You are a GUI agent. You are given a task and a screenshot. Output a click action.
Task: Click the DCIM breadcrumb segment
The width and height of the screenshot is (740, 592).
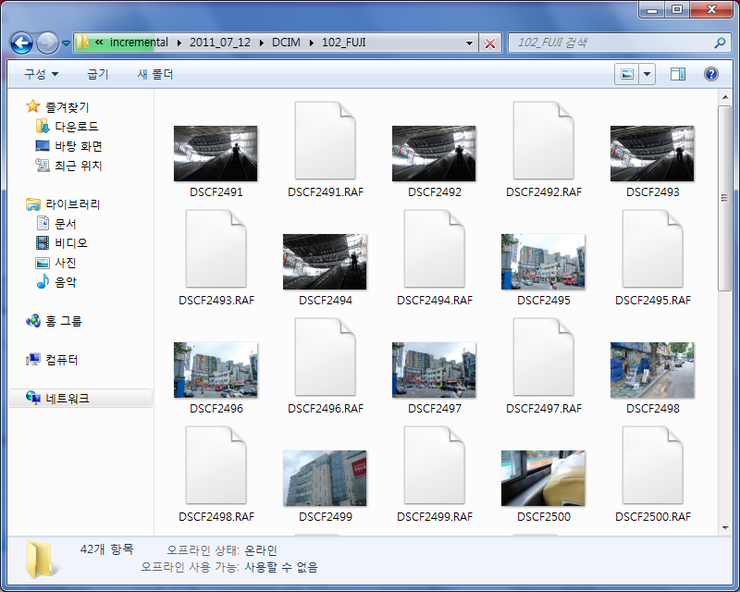click(x=286, y=42)
